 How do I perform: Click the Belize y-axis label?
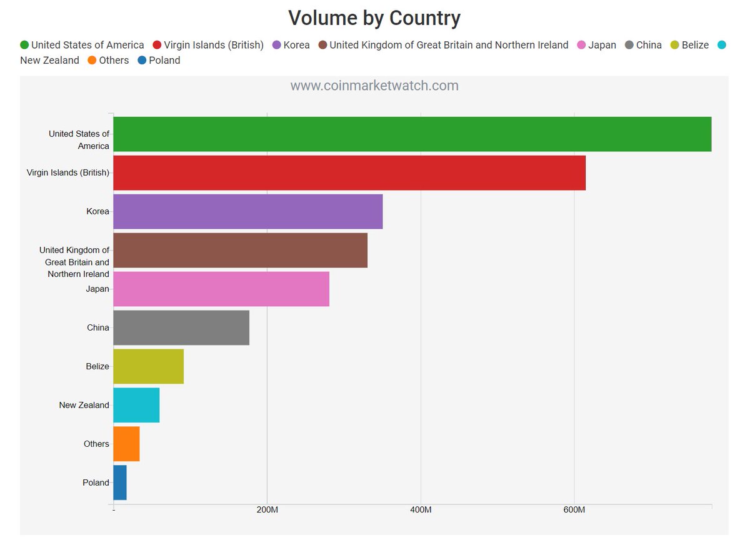(x=97, y=366)
